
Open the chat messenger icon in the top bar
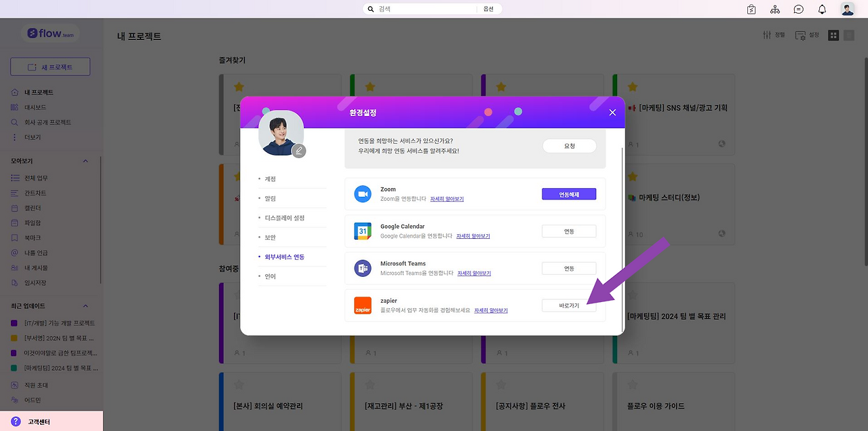point(798,9)
